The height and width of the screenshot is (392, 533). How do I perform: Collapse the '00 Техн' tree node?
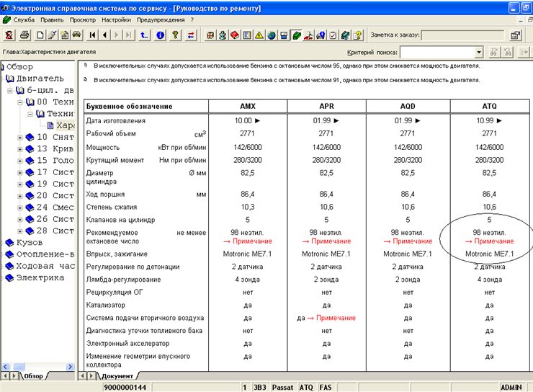pyautogui.click(x=19, y=102)
